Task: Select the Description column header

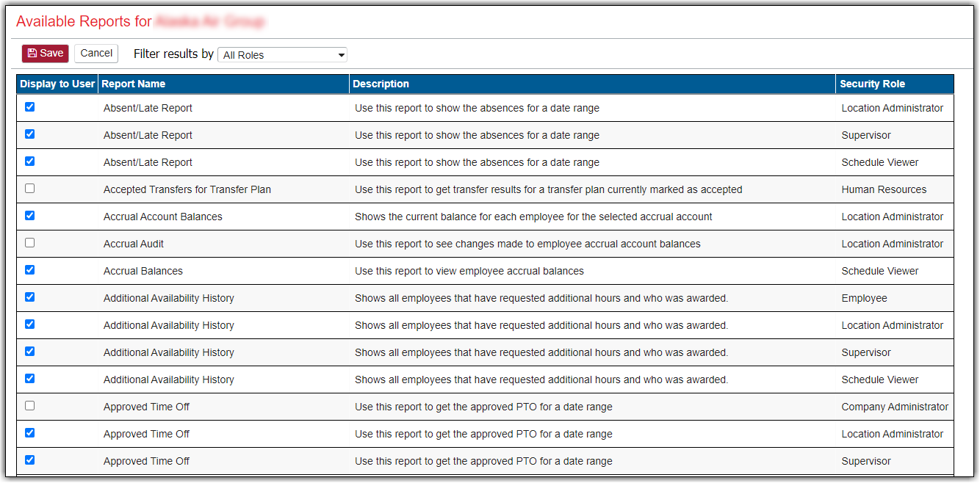Action: (x=381, y=84)
